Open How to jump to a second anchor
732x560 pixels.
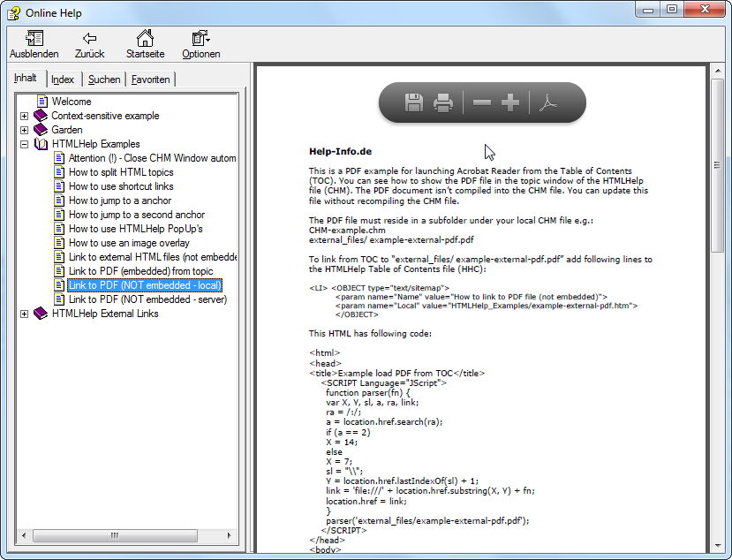pyautogui.click(x=137, y=215)
